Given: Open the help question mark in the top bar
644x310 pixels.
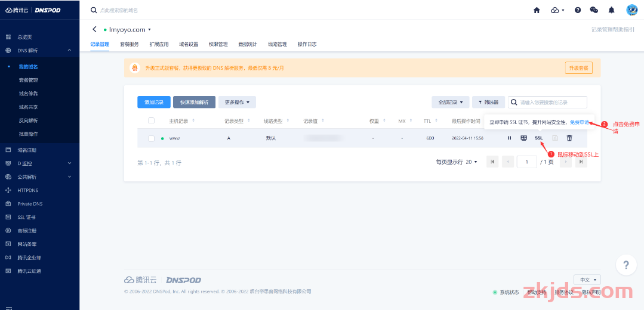Looking at the screenshot, I should coord(578,10).
